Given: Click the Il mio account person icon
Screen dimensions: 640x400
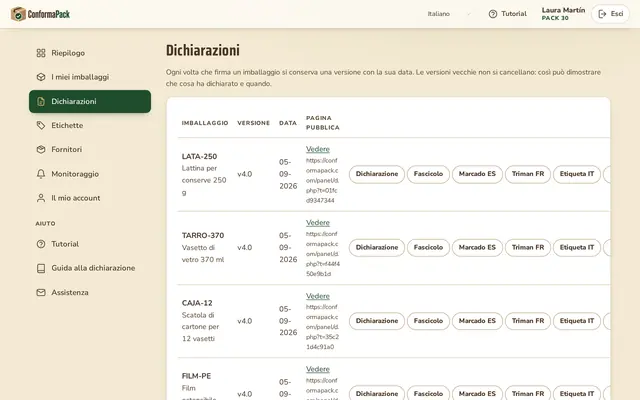Looking at the screenshot, I should pyautogui.click(x=41, y=198).
